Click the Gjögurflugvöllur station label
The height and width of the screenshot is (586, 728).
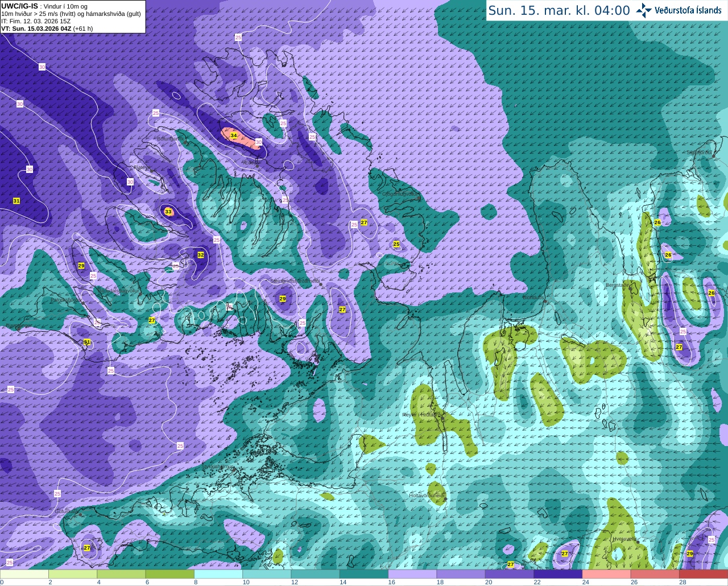pyautogui.click(x=400, y=194)
